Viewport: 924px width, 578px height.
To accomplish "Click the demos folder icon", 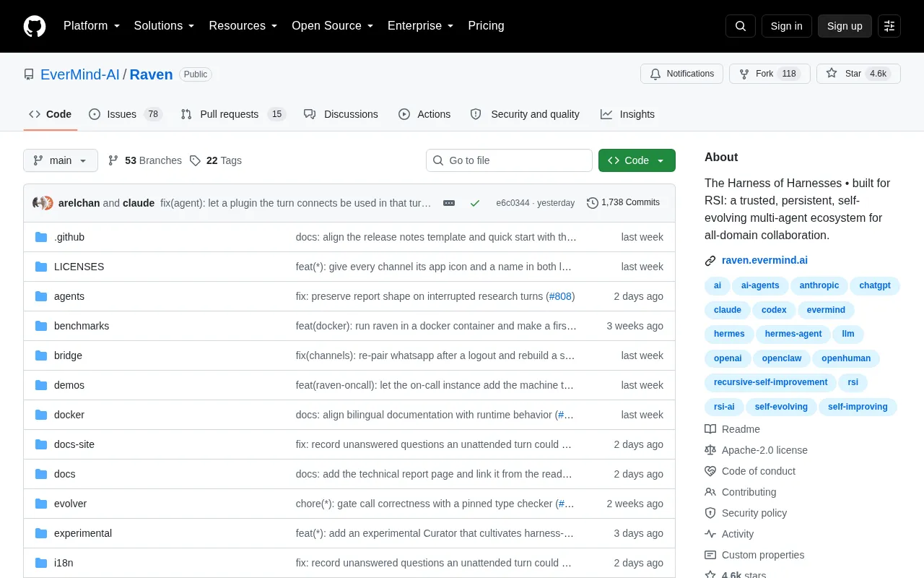I will [x=41, y=385].
